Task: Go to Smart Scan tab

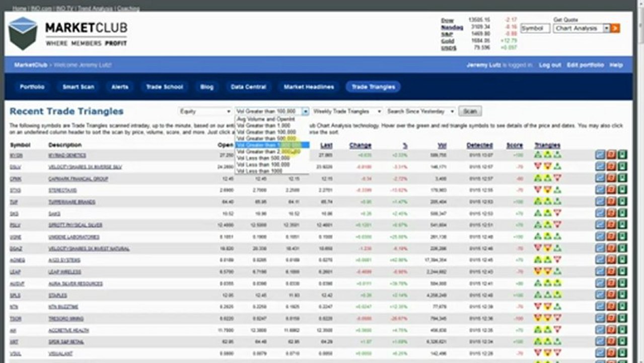Action: pyautogui.click(x=78, y=87)
